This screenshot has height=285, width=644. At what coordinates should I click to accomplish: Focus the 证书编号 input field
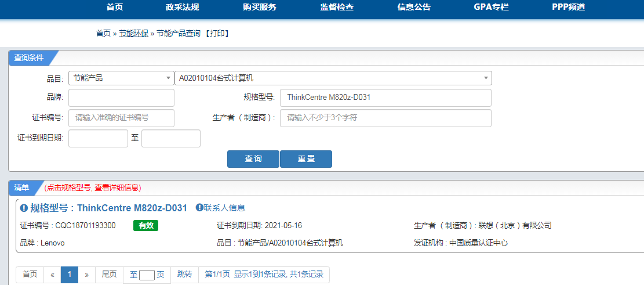coord(121,118)
